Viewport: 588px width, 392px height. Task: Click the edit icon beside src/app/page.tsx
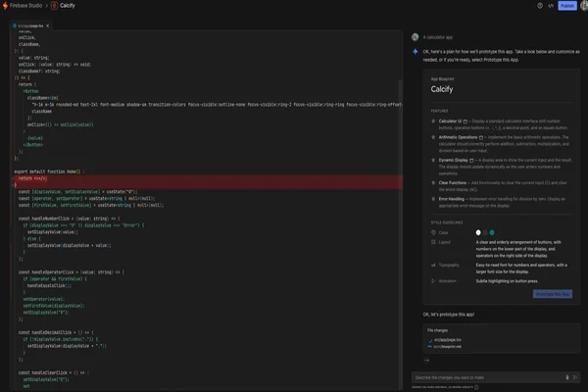coord(430,340)
